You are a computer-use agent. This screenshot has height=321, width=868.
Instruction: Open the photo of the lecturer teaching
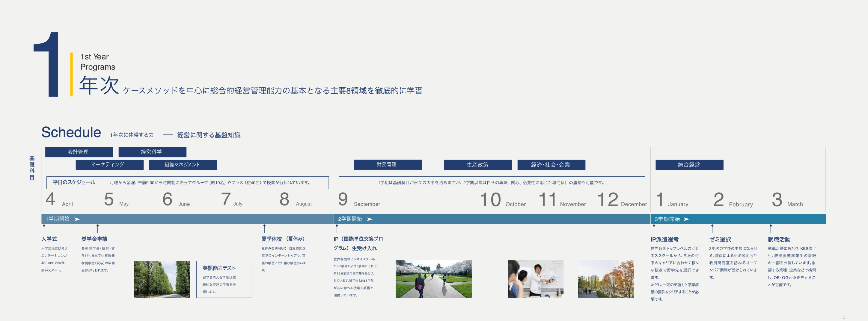pos(535,279)
